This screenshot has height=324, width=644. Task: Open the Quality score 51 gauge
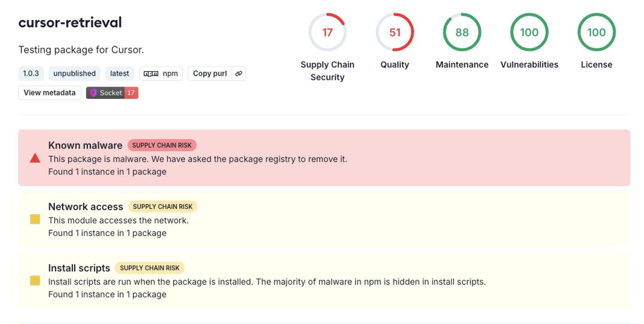point(394,32)
